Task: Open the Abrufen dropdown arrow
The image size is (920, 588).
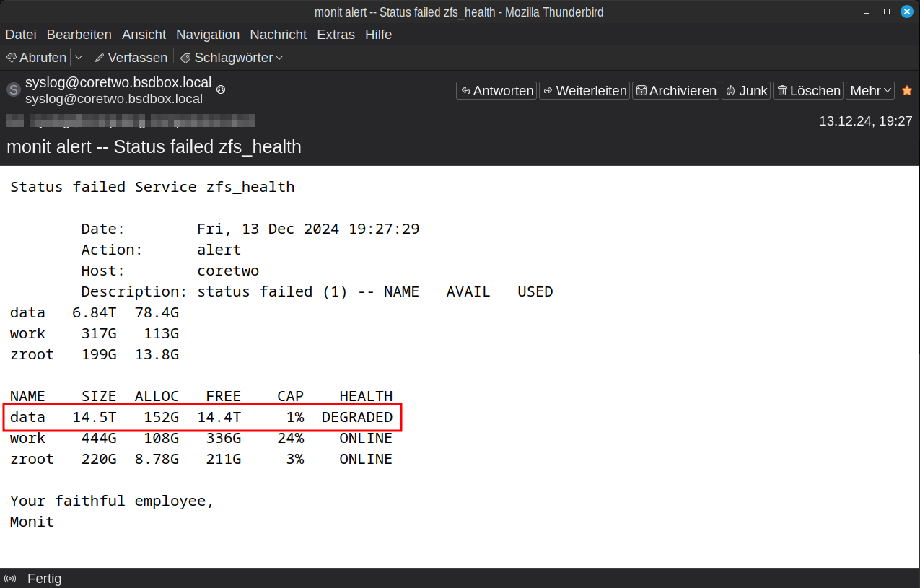Action: [x=79, y=58]
